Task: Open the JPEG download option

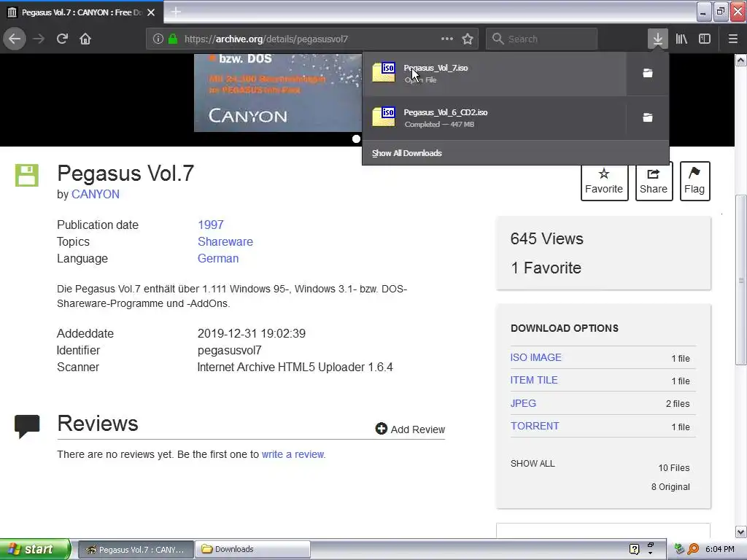Action: 523,403
